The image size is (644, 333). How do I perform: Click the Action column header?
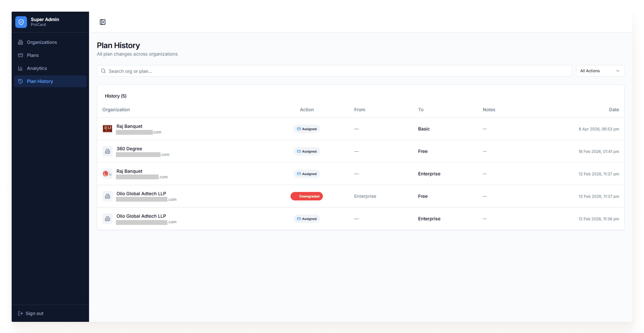pyautogui.click(x=307, y=110)
